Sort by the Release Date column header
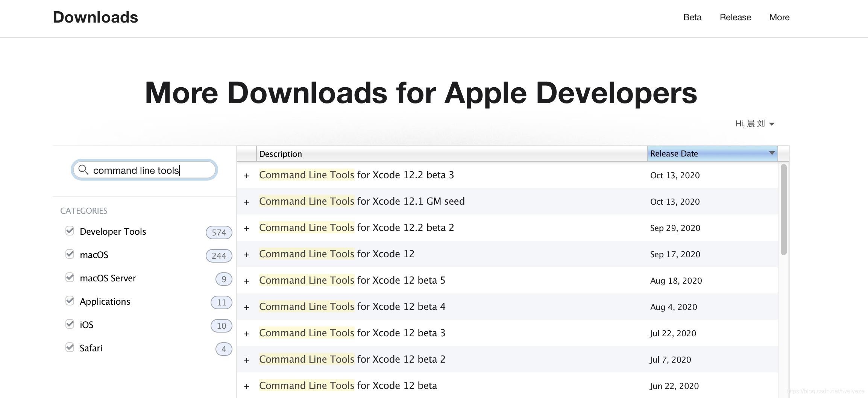868x398 pixels. click(712, 153)
